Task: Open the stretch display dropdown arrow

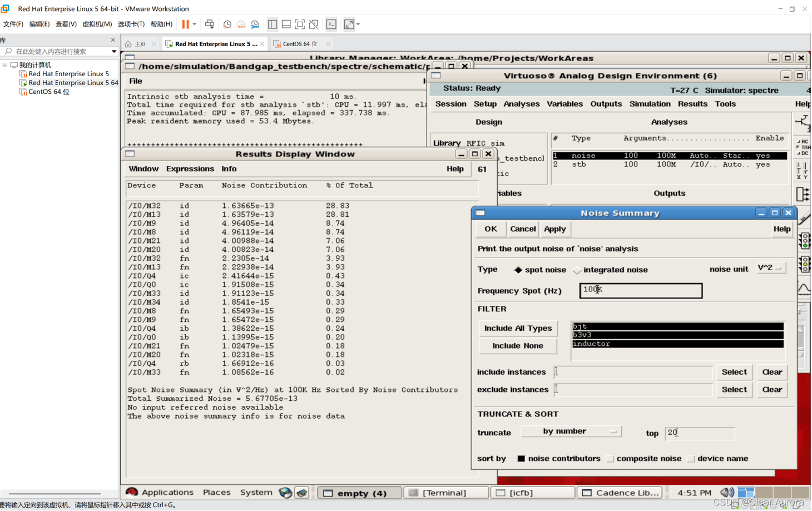Action: pyautogui.click(x=358, y=24)
